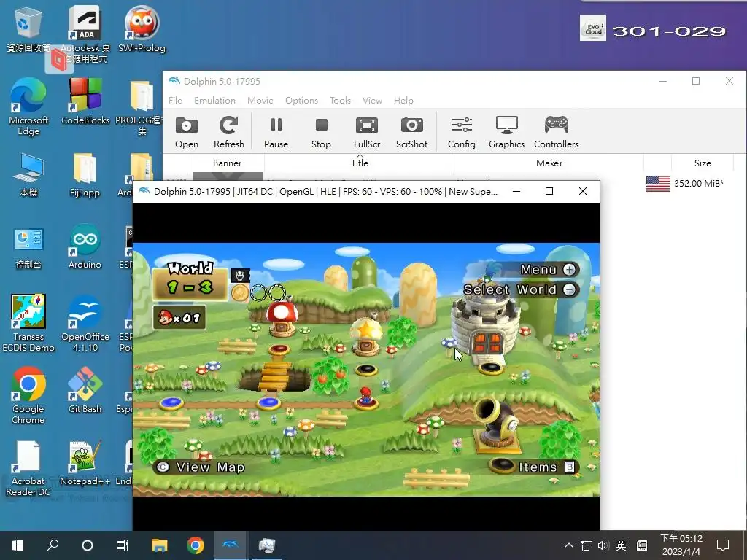Open the View menu
747x560 pixels.
[x=372, y=101]
